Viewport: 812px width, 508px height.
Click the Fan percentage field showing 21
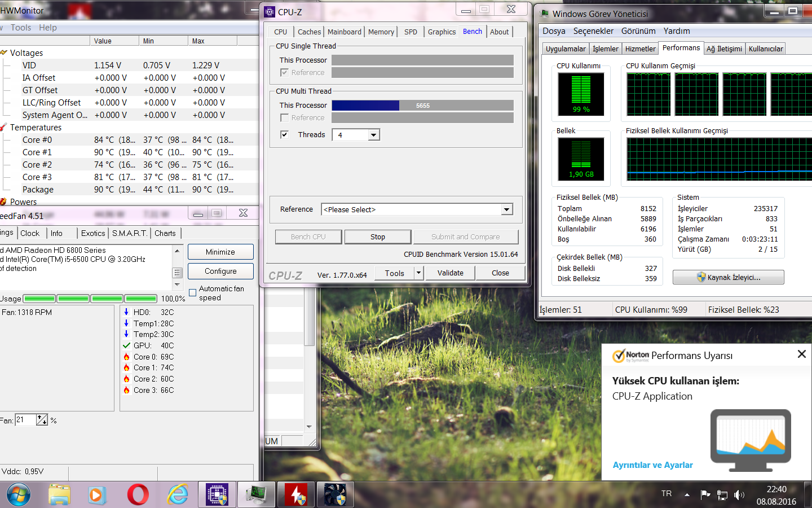[25, 420]
